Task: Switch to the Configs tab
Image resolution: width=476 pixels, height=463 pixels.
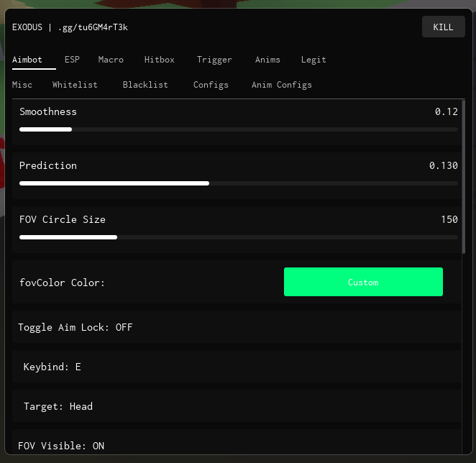Action: 211,85
